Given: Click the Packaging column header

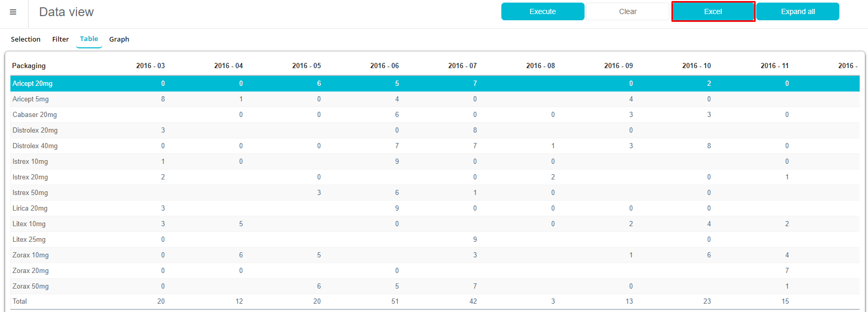Looking at the screenshot, I should [29, 66].
